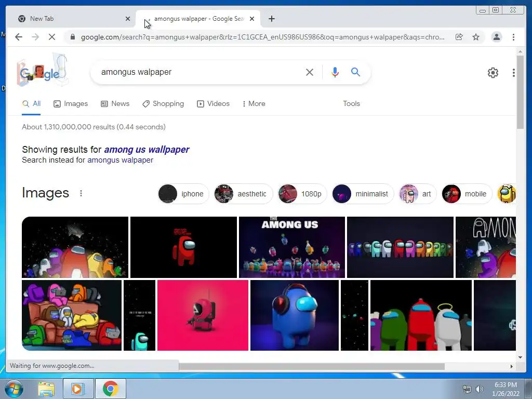Screen dimensions: 532x399
Task: Click the Chrome taskbar icon
Action: click(x=111, y=389)
